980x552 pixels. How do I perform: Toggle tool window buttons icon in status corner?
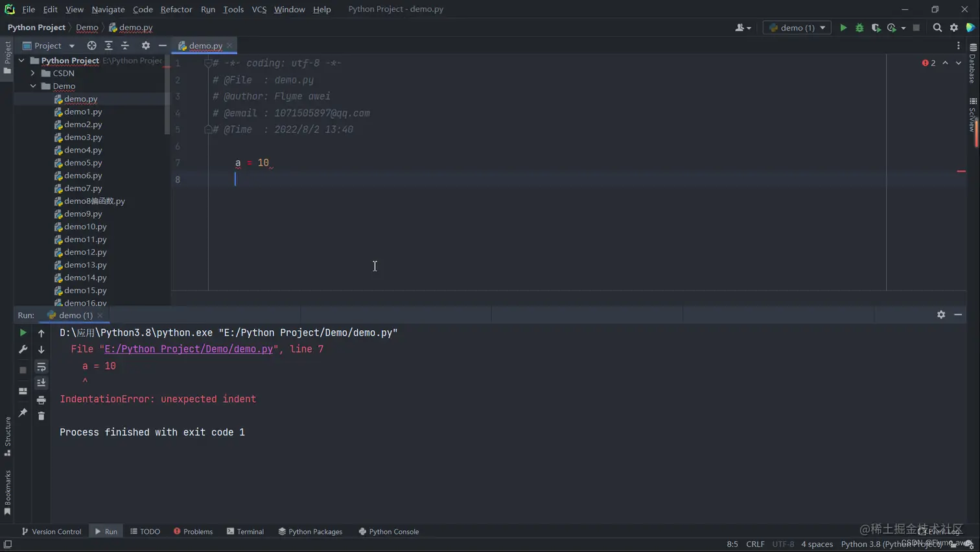pos(7,544)
